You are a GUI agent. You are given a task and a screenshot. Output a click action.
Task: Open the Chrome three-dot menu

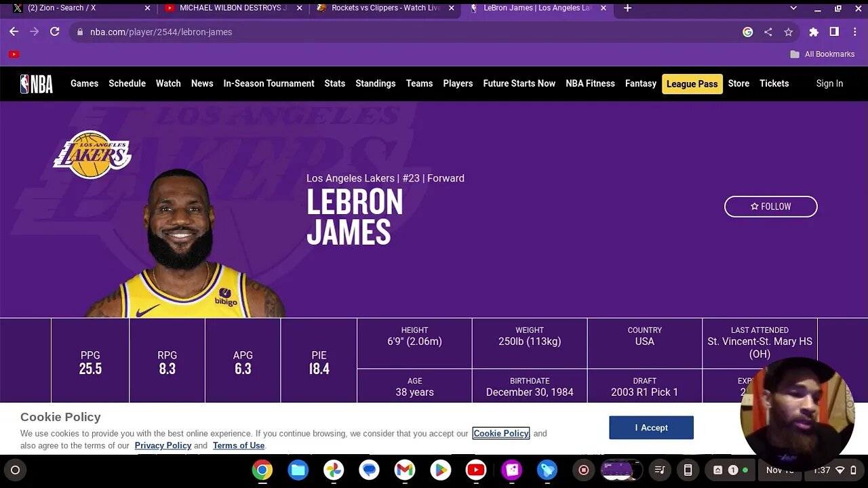(x=854, y=32)
